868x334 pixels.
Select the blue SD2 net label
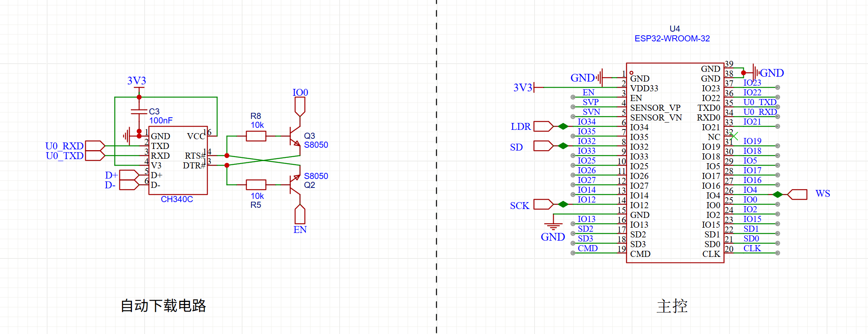click(x=585, y=229)
